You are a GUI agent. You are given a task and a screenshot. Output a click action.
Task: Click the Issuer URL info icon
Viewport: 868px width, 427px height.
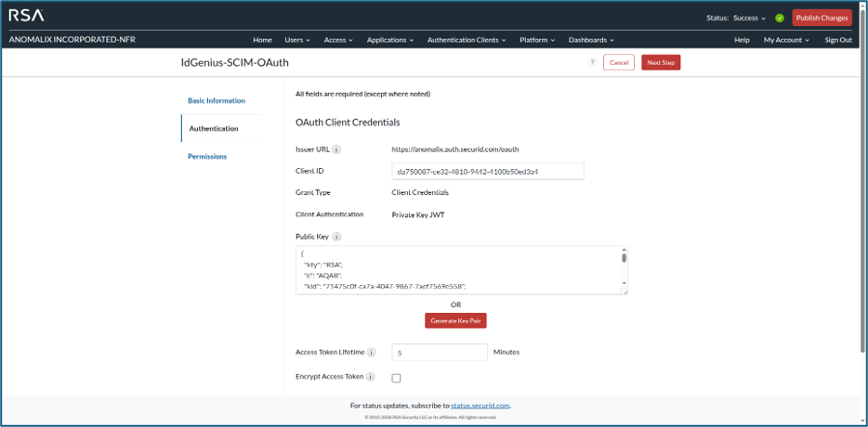336,149
